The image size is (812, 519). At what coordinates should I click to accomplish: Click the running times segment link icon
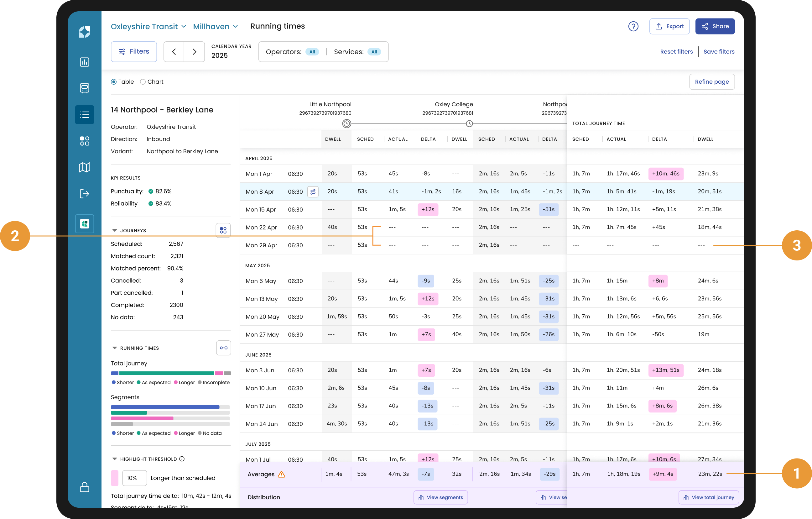(x=223, y=348)
